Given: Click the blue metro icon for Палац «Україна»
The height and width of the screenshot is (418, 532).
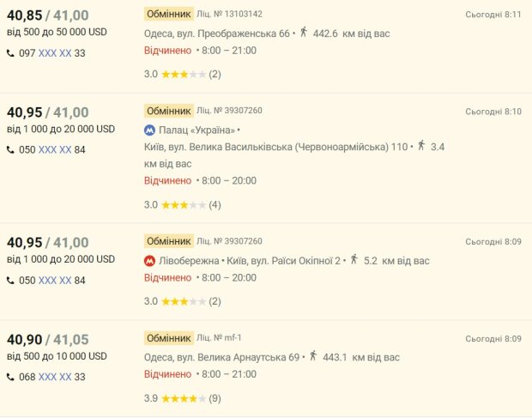Looking at the screenshot, I should 150,130.
